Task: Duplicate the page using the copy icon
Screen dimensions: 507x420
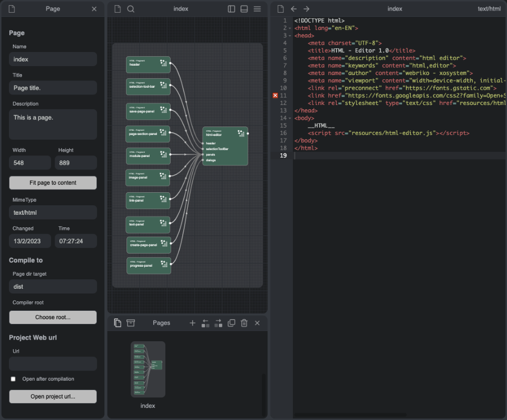Action: coord(231,323)
